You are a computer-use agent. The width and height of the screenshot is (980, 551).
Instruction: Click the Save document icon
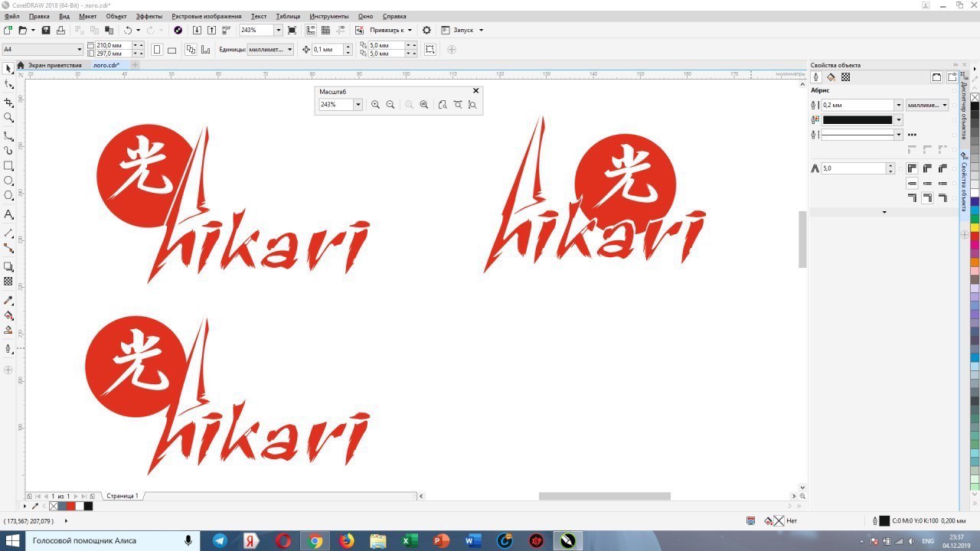click(x=46, y=30)
